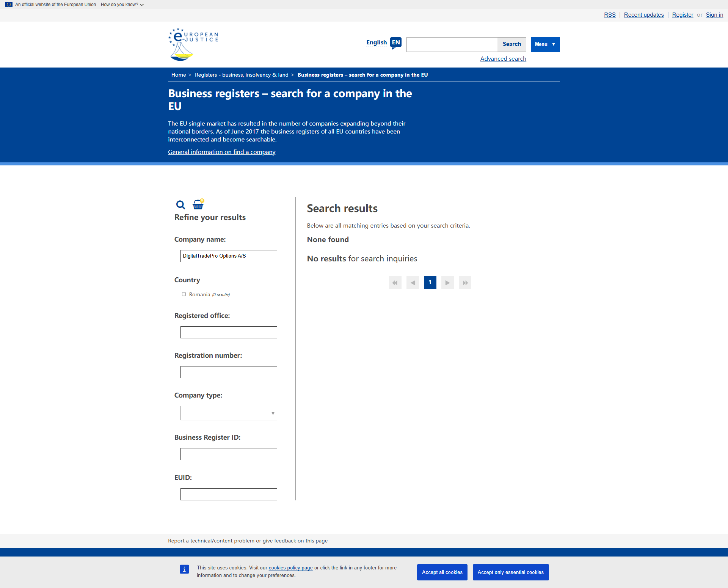Focus the EUID input field
The image size is (728, 588).
229,494
